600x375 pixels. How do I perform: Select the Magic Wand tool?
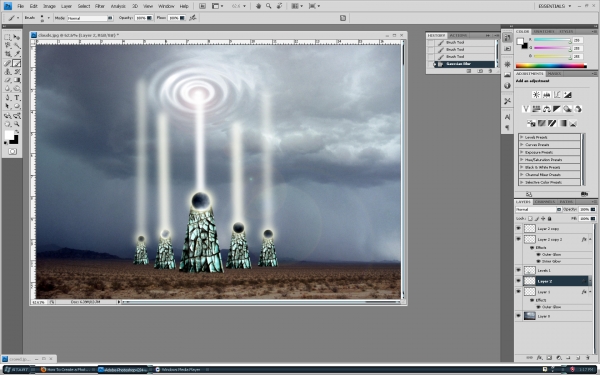point(16,46)
